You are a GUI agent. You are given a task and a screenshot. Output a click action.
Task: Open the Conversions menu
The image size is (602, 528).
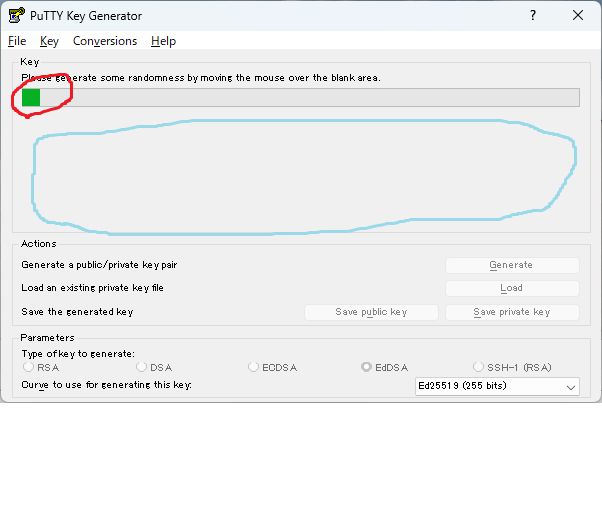[105, 41]
